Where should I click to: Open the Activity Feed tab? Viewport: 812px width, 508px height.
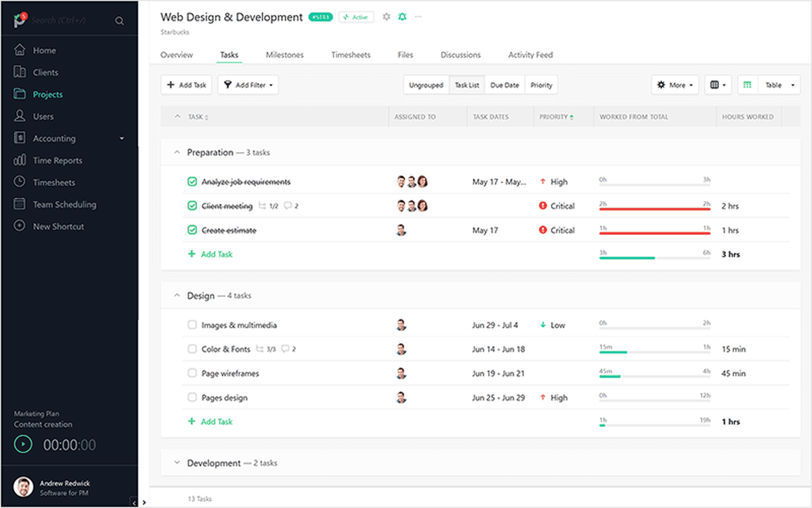pyautogui.click(x=530, y=54)
